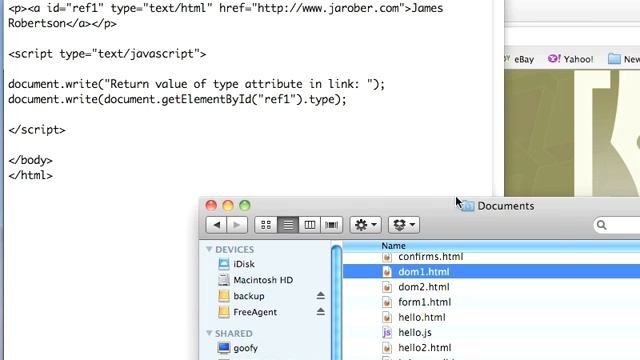Screen dimensions: 640x360
Task: Close the Finder Documents window
Action: point(211,205)
